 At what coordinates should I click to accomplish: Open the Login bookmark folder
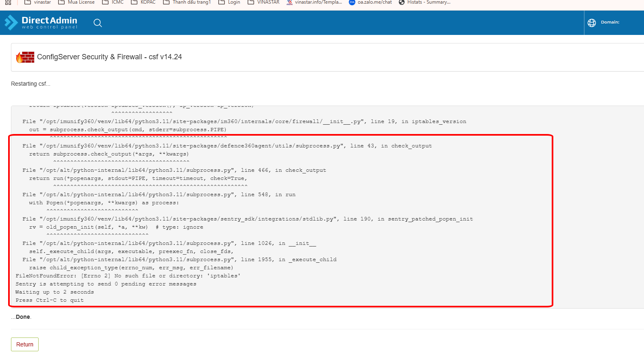click(229, 2)
